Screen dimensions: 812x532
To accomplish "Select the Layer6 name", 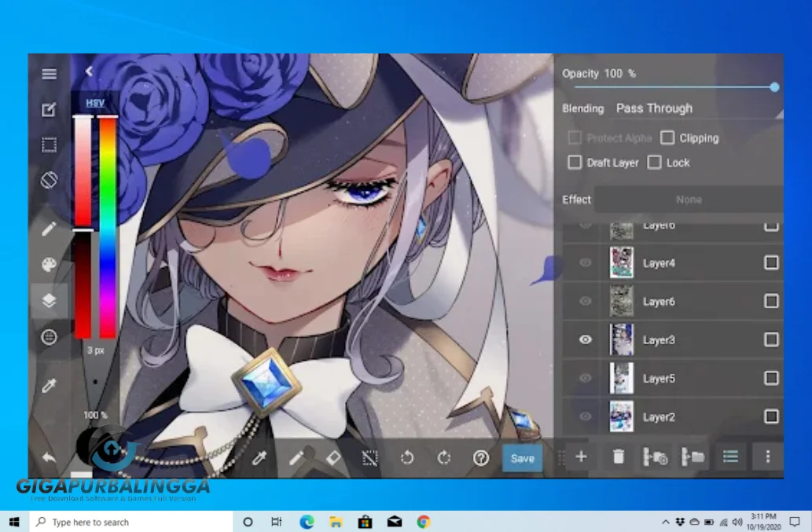I will pos(659,301).
